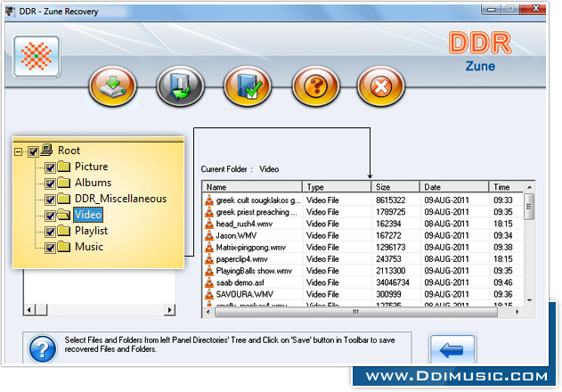Click the orange Exit X toolbar button
This screenshot has height=392, width=562.
(x=381, y=86)
